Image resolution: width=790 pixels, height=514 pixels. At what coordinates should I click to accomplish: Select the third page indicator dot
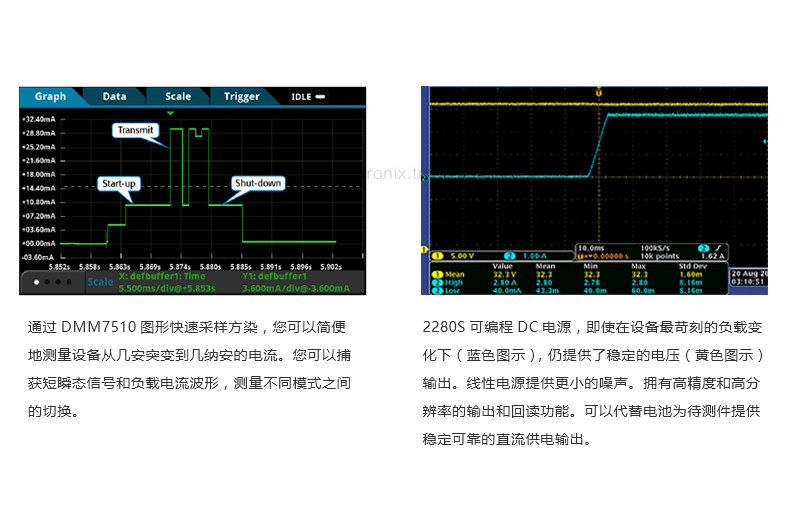(58, 282)
